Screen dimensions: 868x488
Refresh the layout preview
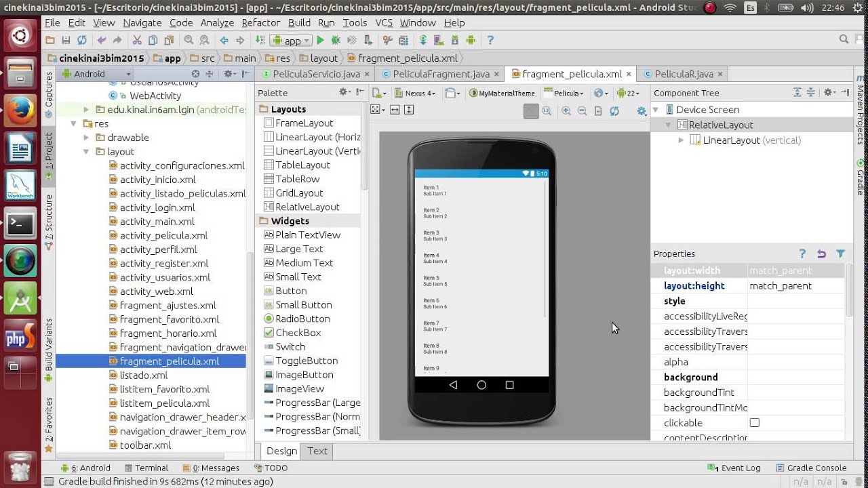coord(614,111)
